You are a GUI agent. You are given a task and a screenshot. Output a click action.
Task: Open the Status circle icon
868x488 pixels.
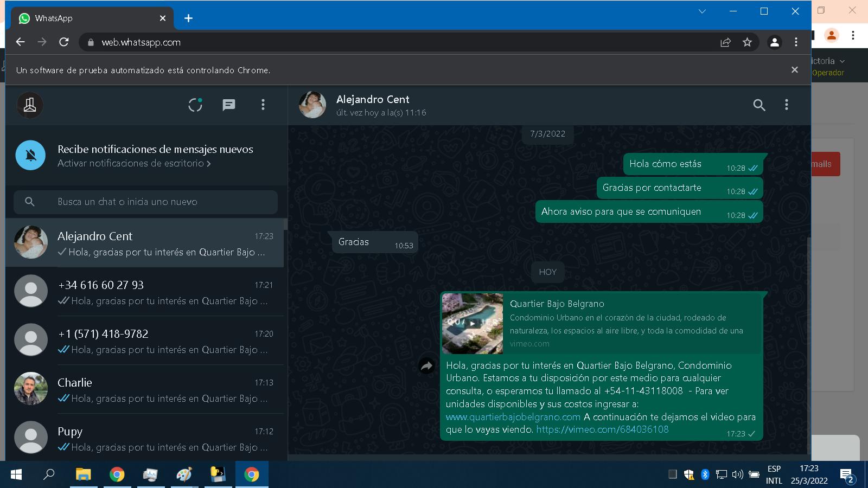pyautogui.click(x=195, y=105)
